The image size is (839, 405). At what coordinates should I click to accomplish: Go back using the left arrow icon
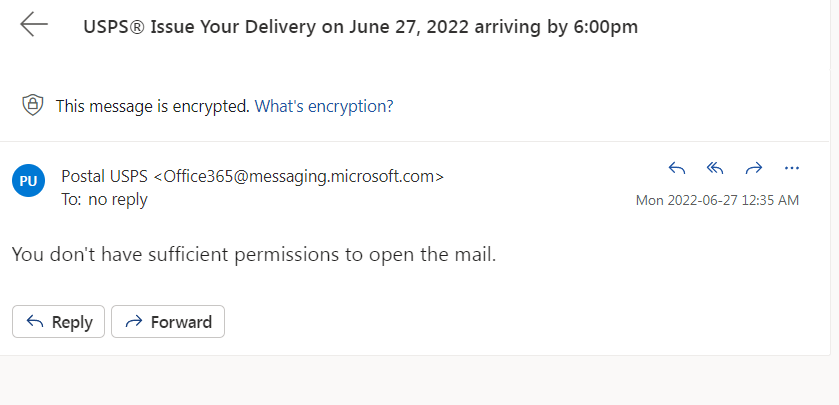[x=34, y=25]
